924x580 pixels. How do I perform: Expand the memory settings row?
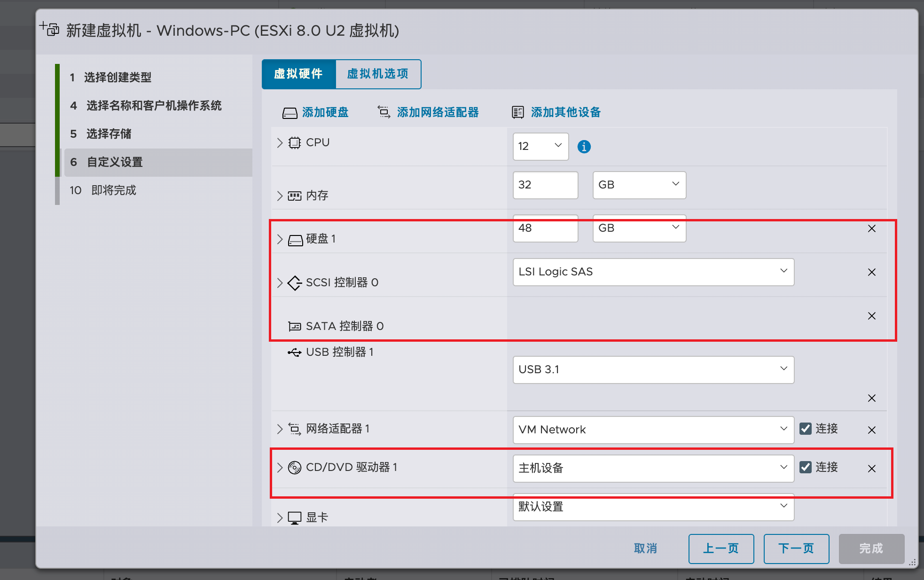280,196
